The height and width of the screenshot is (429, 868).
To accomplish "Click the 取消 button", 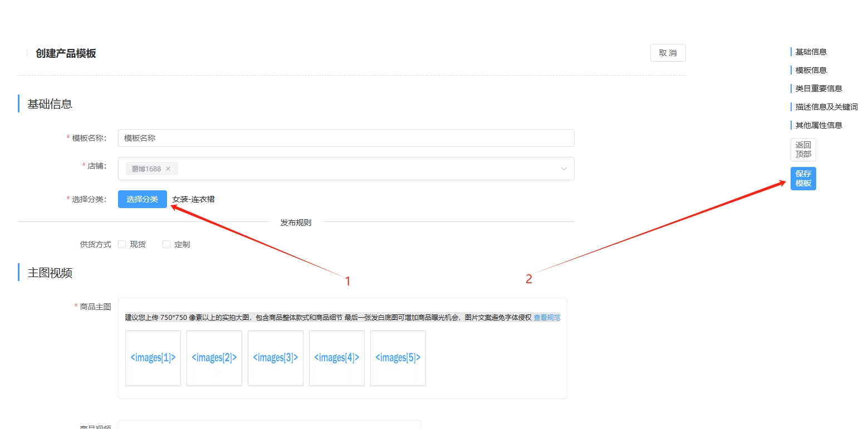I will [668, 53].
